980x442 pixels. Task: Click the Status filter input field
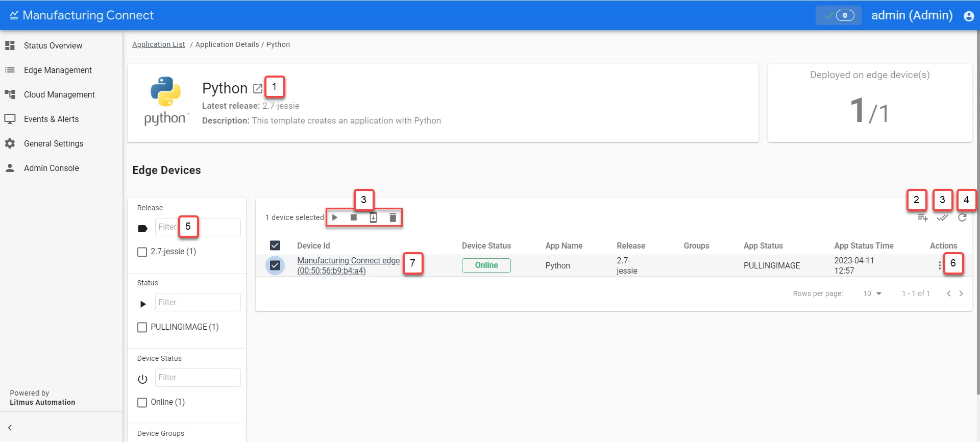(x=198, y=302)
